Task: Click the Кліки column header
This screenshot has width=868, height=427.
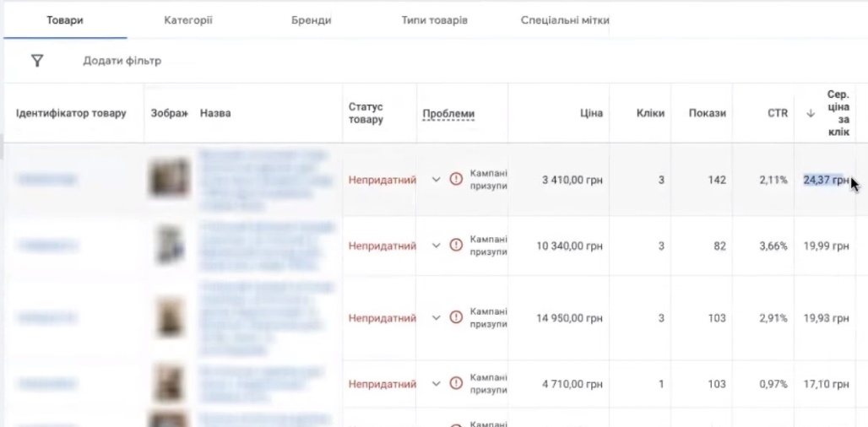Action: 649,114
